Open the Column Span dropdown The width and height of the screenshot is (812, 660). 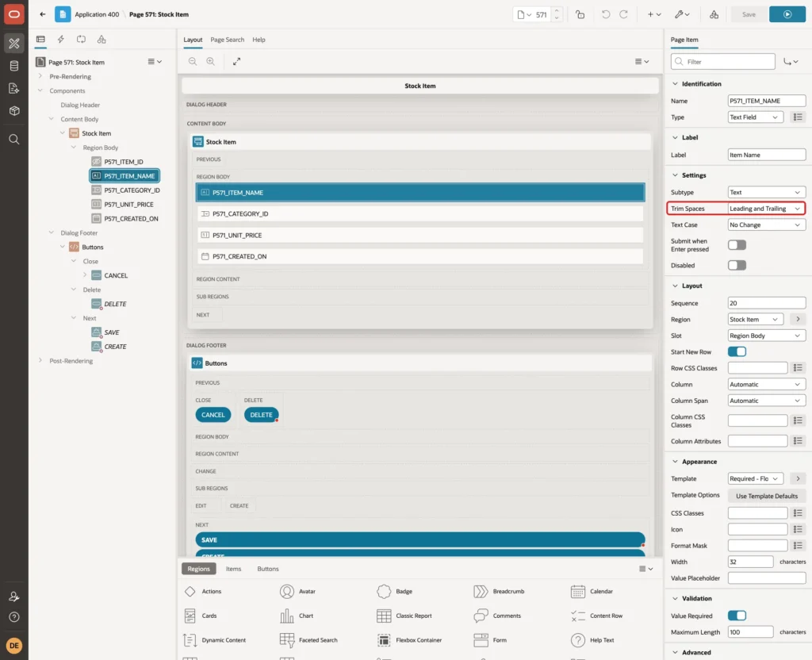point(767,401)
